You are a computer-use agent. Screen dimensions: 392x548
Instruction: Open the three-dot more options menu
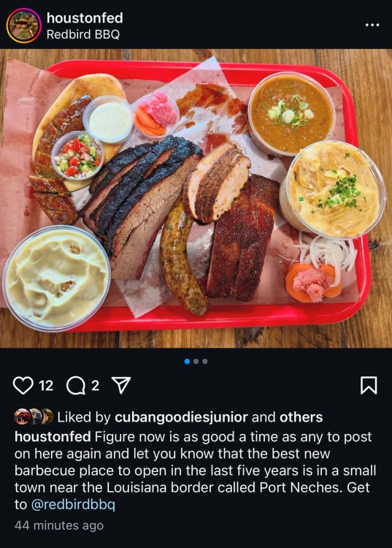[372, 25]
